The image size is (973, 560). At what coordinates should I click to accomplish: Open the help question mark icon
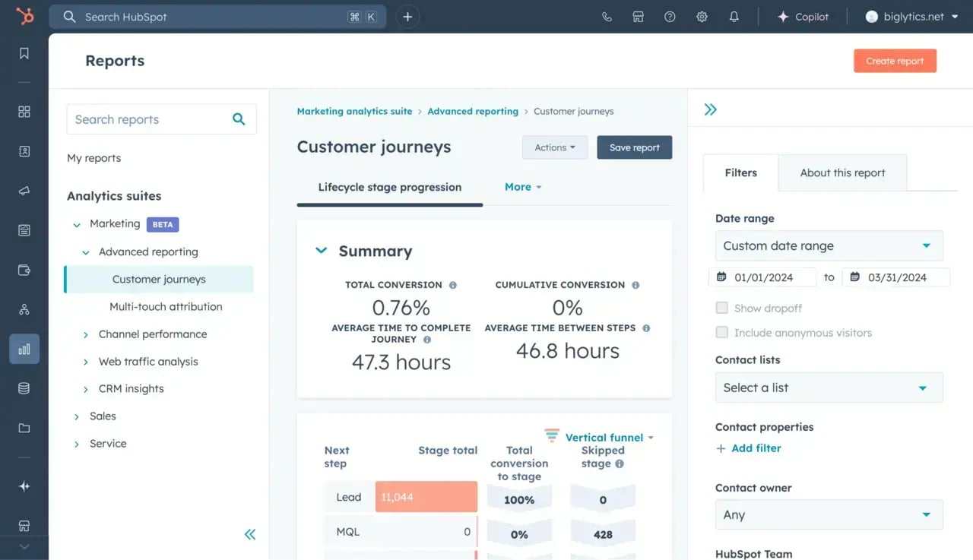pos(670,17)
